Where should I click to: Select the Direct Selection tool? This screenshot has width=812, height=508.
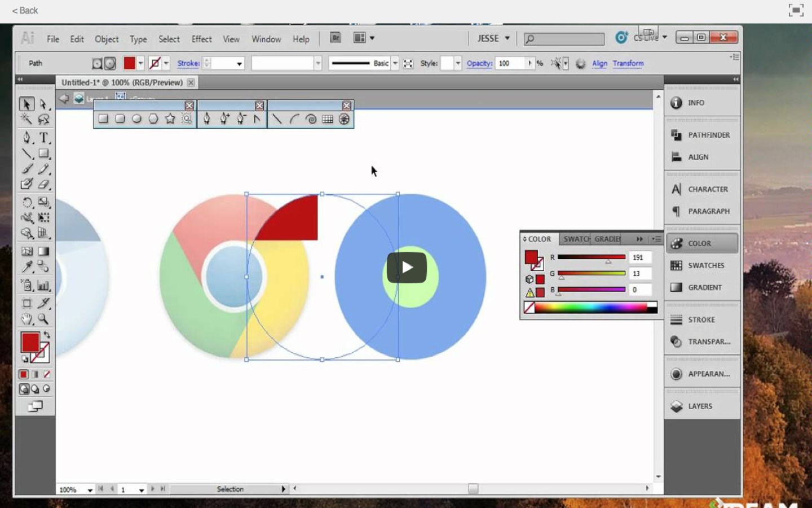coord(43,104)
